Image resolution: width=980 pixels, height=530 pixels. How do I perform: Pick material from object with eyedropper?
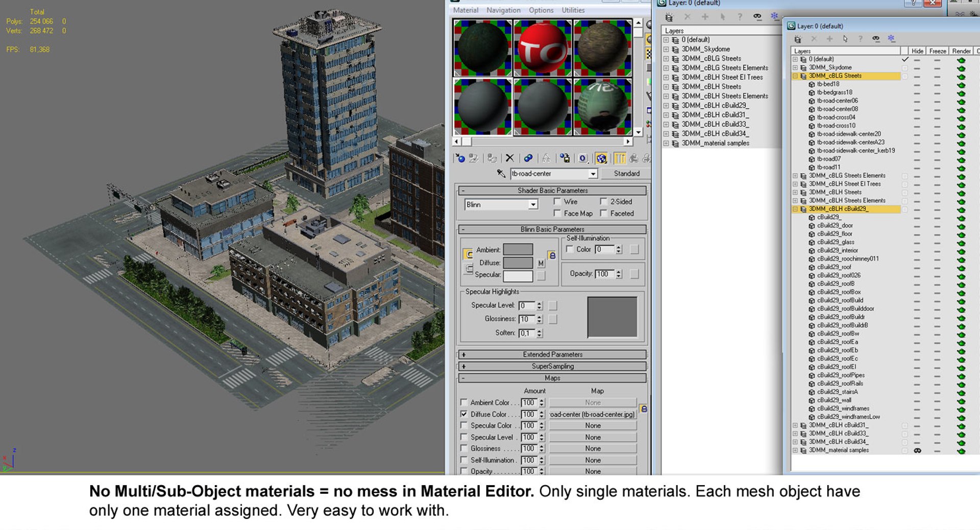point(501,174)
